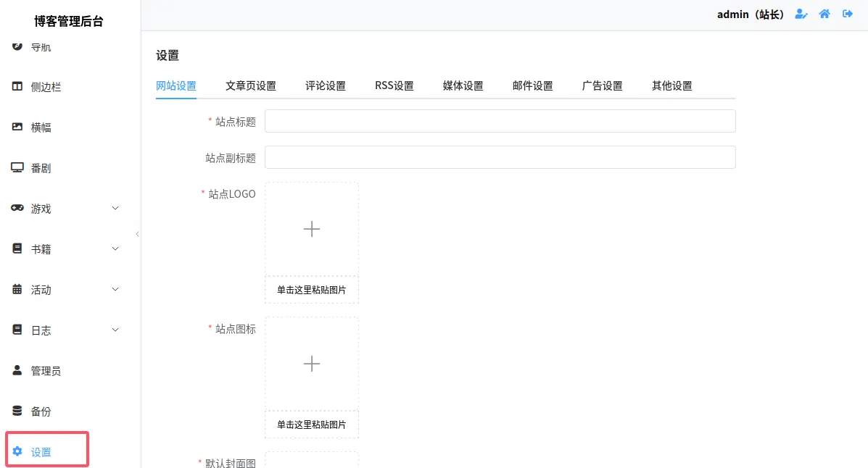Click the 设置 gear icon in sidebar
The height and width of the screenshot is (468, 868).
point(17,451)
